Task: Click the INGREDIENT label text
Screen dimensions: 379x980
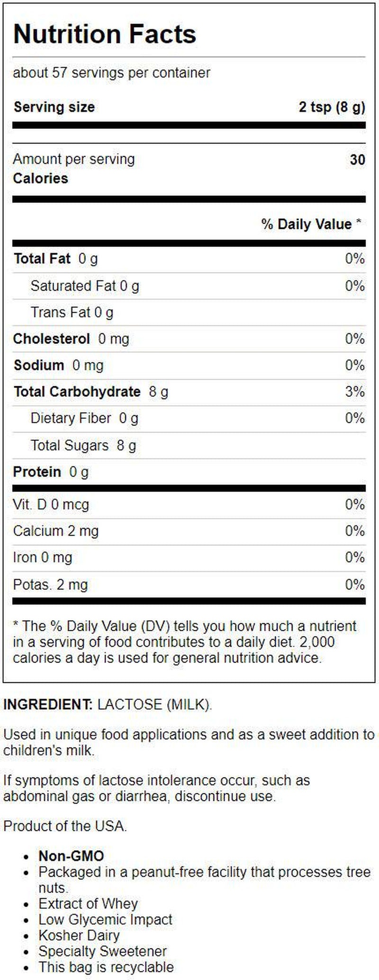Action: [x=48, y=704]
